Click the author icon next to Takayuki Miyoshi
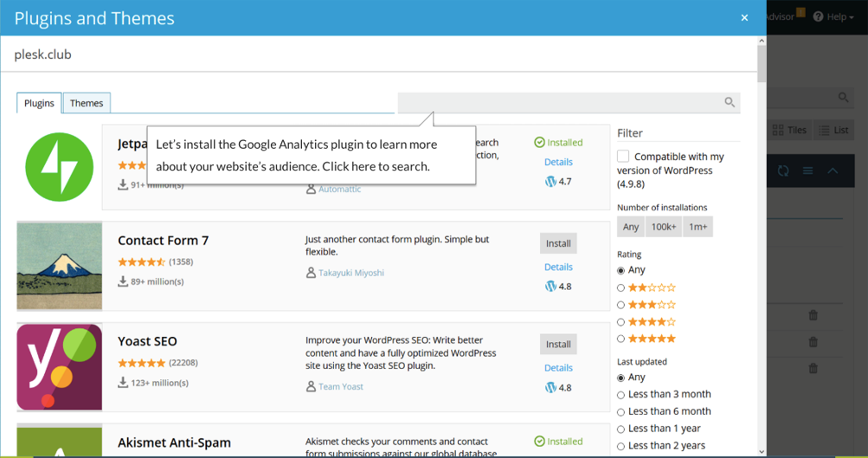The width and height of the screenshot is (868, 458). tap(311, 273)
